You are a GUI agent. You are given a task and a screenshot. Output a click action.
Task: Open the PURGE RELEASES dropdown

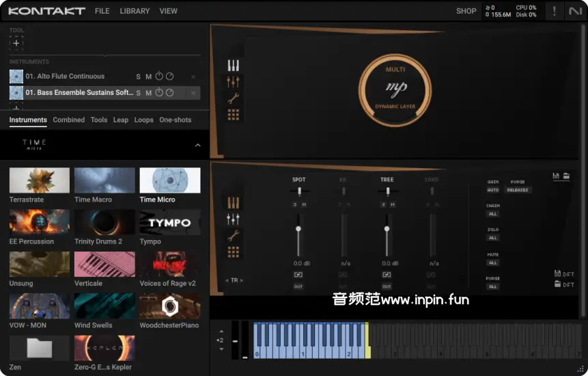pyautogui.click(x=518, y=190)
